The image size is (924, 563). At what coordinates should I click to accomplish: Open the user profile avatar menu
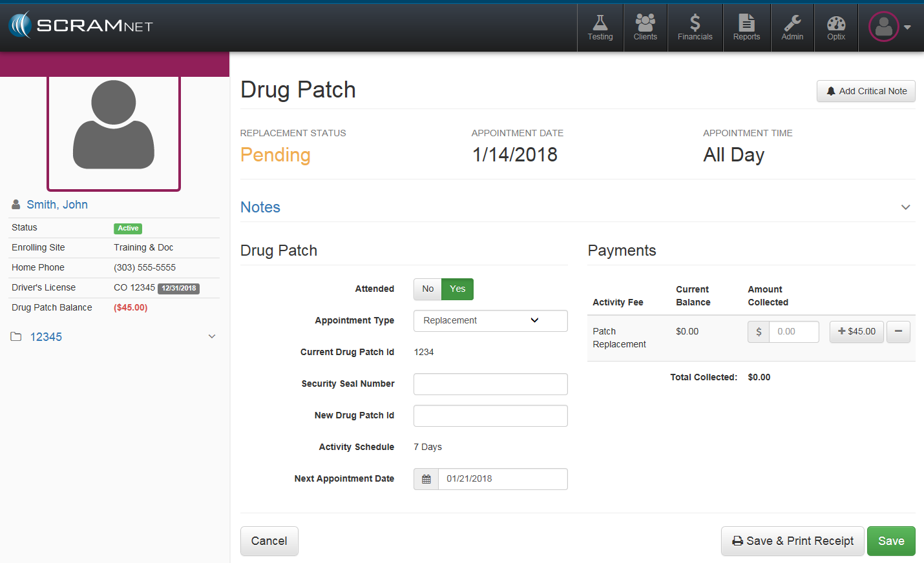[x=889, y=27]
